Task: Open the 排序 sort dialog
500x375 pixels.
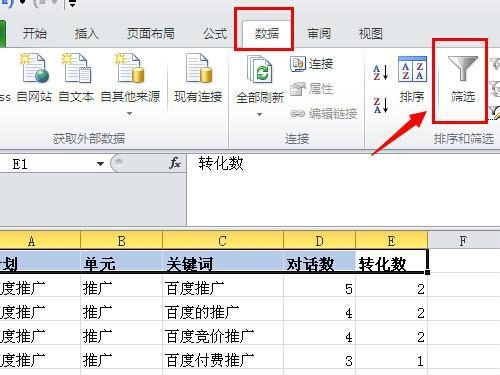Action: (x=412, y=79)
